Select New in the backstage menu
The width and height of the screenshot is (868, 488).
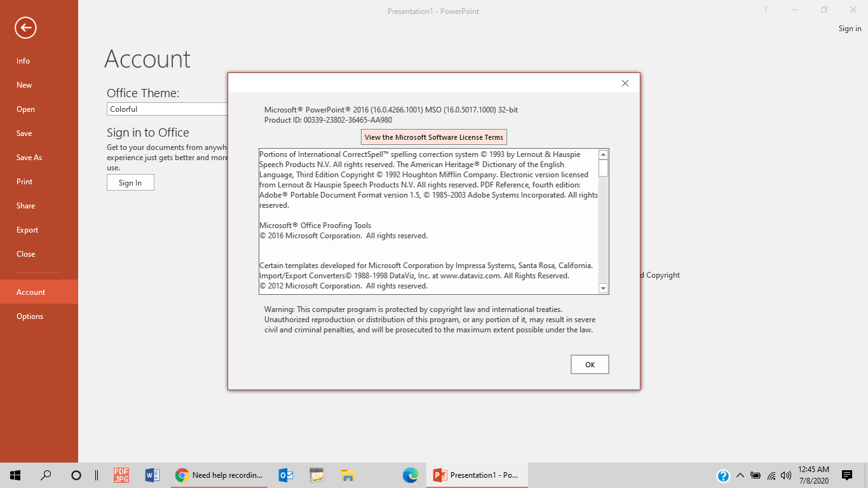pyautogui.click(x=39, y=85)
